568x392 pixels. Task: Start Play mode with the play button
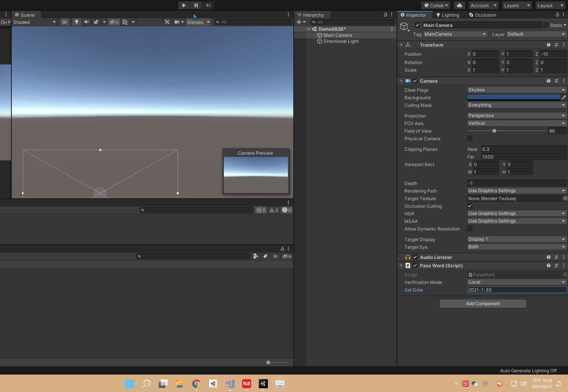point(184,5)
